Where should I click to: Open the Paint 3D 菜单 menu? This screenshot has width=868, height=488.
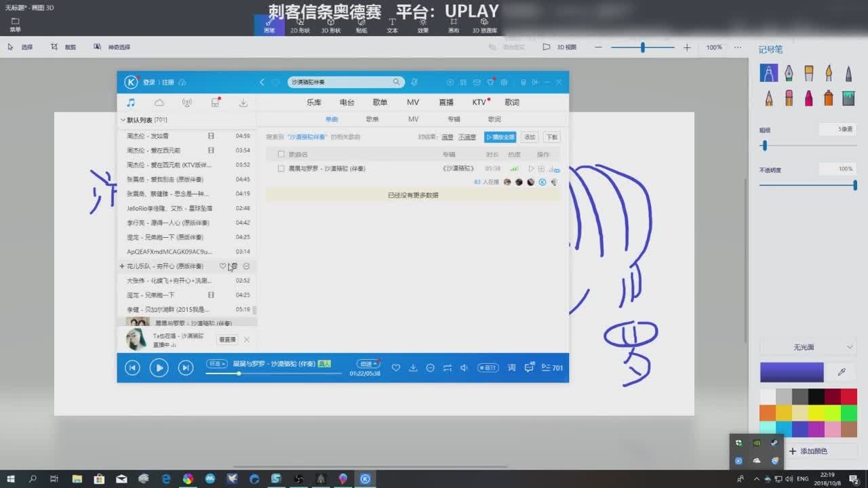point(15,25)
